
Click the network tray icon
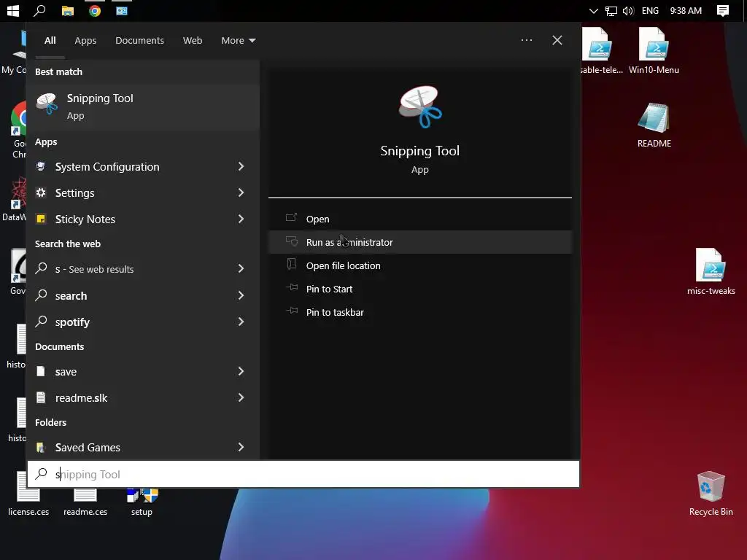point(611,10)
